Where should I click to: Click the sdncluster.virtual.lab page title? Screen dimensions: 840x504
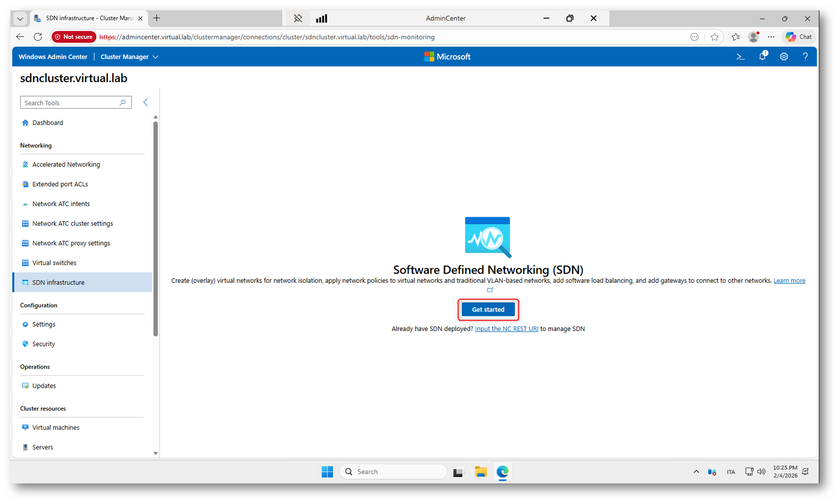coord(74,78)
